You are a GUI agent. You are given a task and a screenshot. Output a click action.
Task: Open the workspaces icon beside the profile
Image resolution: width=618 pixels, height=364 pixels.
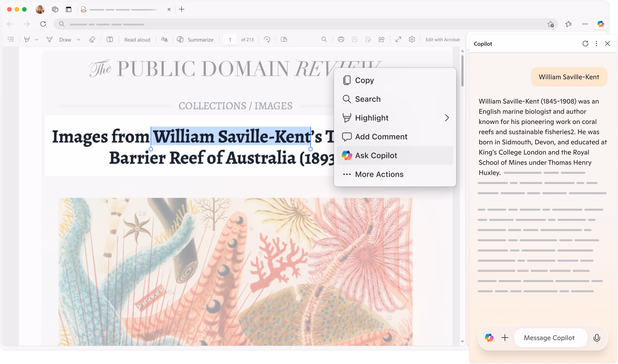coord(55,9)
